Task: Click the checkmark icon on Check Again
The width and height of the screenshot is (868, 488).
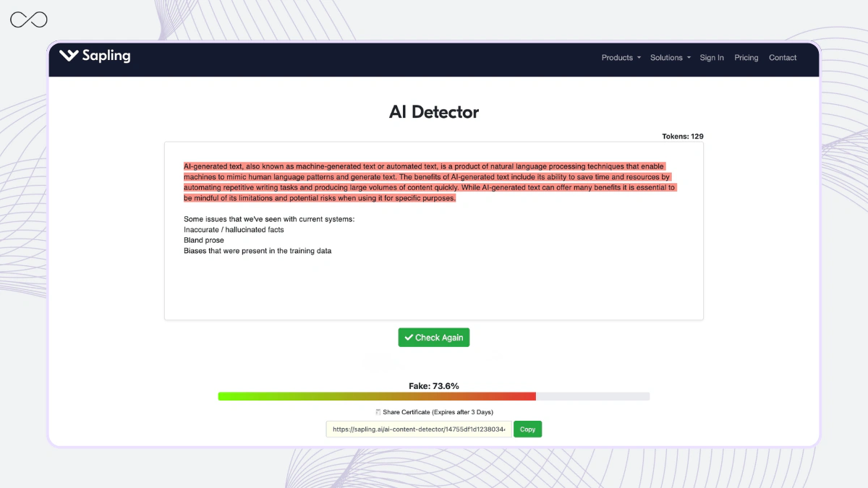Action: coord(409,338)
